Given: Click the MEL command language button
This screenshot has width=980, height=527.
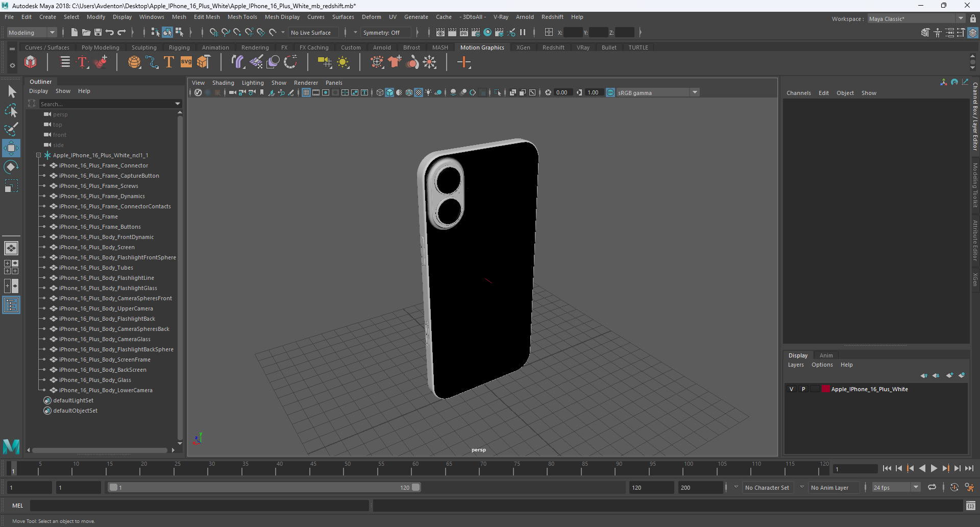Looking at the screenshot, I should (x=18, y=506).
